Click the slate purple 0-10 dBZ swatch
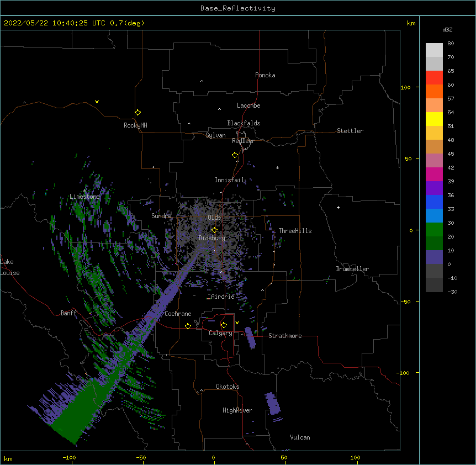The image size is (476, 465). pyautogui.click(x=434, y=257)
